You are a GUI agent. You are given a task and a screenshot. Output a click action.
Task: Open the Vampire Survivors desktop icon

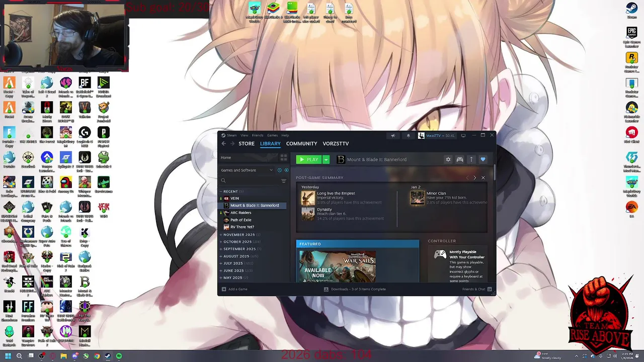(x=28, y=336)
